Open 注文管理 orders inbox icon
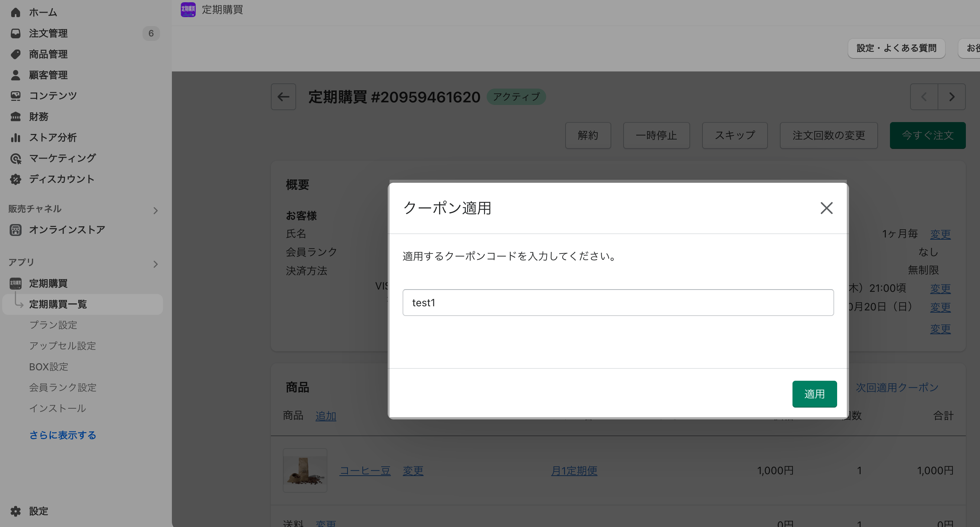 pyautogui.click(x=16, y=33)
